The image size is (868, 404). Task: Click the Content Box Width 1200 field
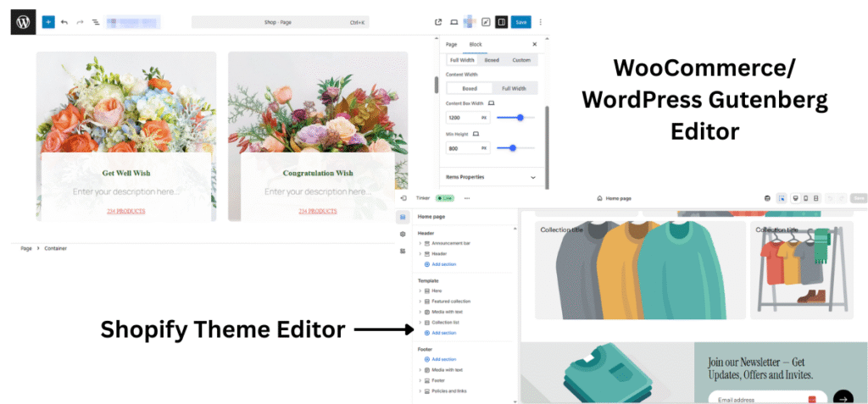point(468,118)
